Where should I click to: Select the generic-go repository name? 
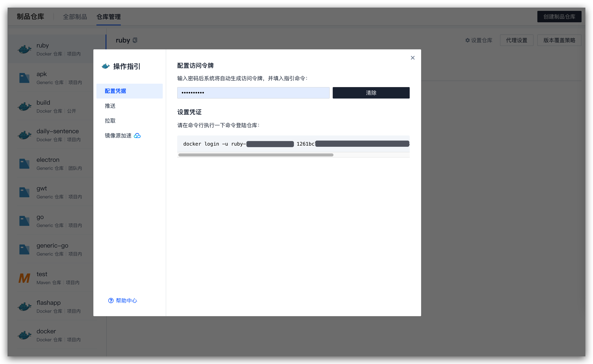point(52,245)
